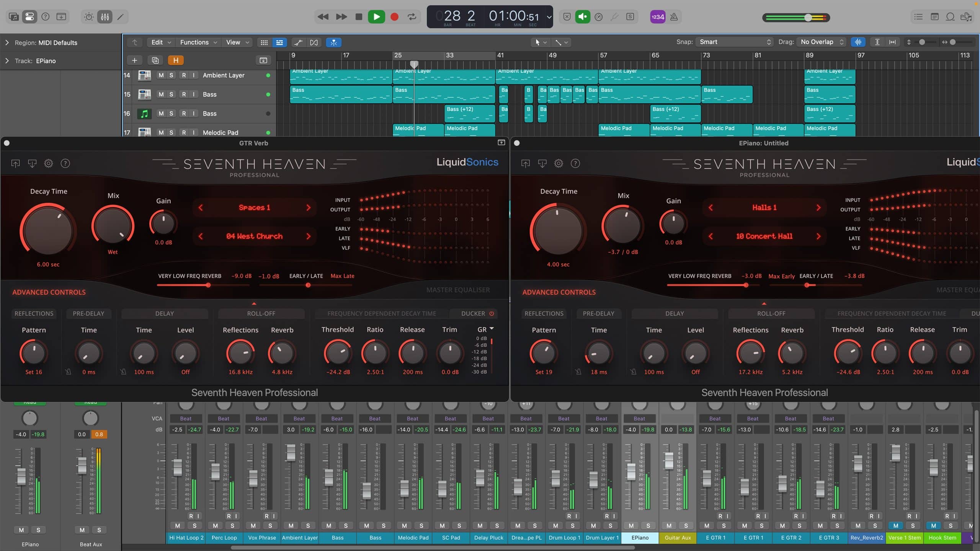Open the Snap dropdown set to Smart
The image size is (980, 551).
[735, 42]
